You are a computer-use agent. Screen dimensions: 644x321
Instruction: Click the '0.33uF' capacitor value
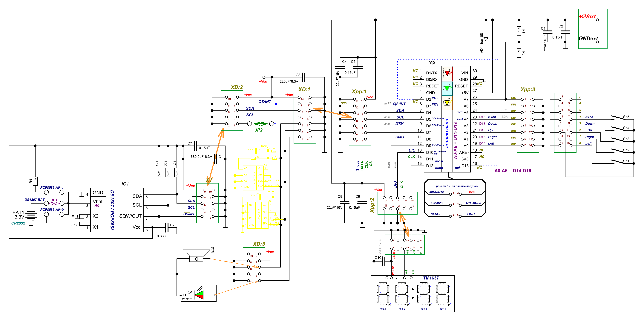pos(162,236)
